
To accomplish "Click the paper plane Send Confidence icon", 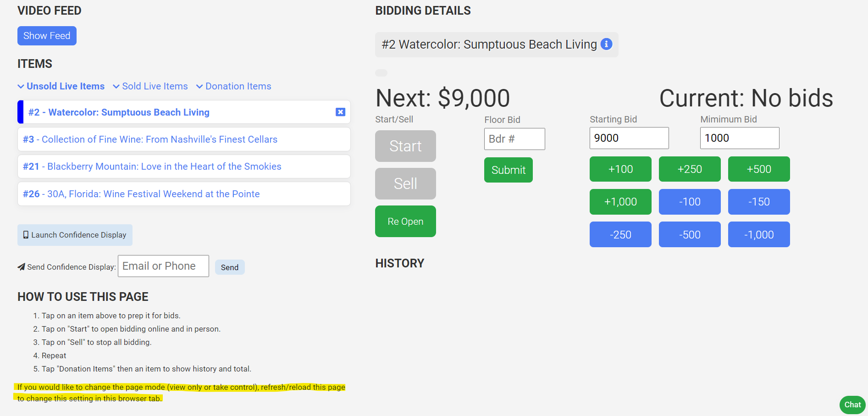I will 21,267.
